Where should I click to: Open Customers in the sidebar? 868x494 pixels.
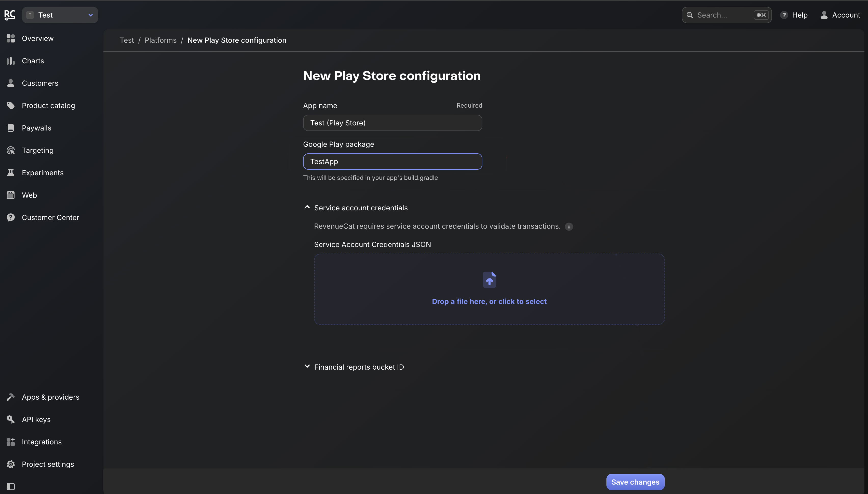(x=40, y=83)
